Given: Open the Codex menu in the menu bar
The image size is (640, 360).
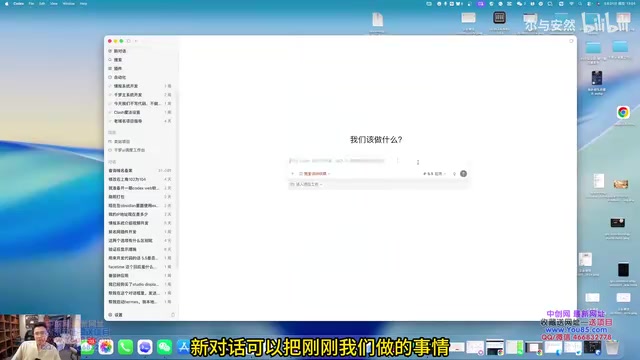Looking at the screenshot, I should (19, 4).
